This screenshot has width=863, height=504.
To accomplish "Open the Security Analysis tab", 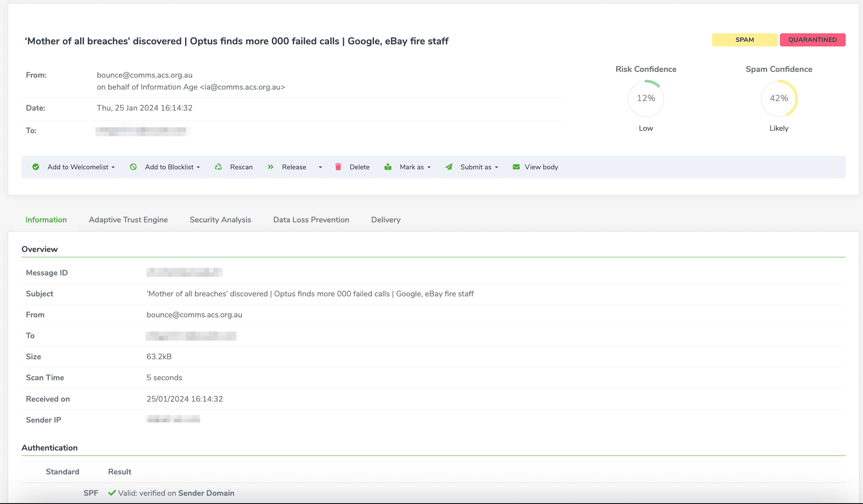I will tap(220, 220).
